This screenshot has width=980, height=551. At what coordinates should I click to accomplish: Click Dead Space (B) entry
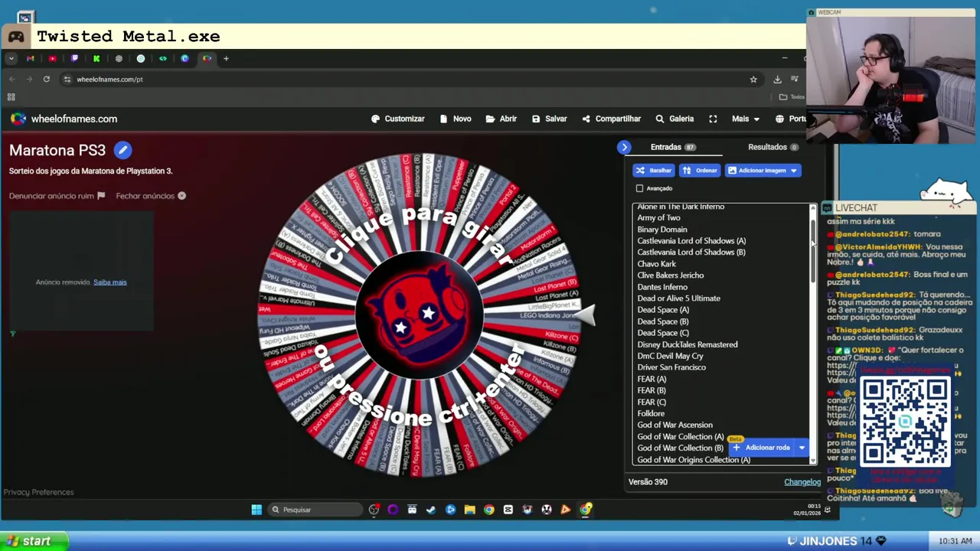[x=663, y=321]
